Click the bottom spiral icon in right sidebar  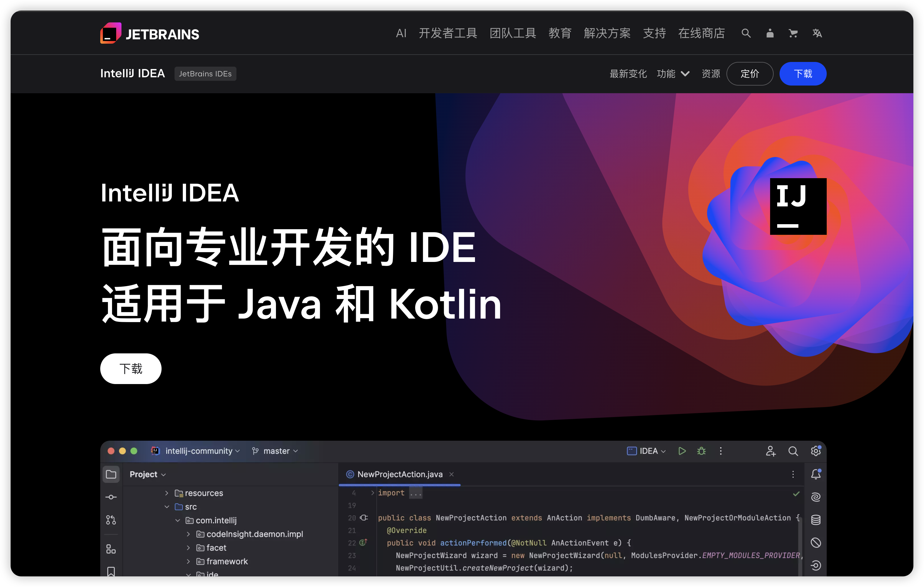pos(816,565)
